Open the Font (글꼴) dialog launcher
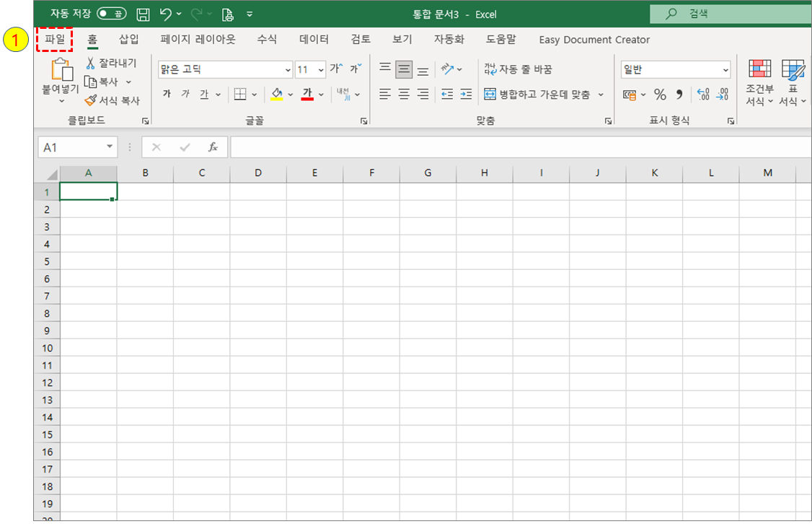Screen dimensions: 812x524 tap(364, 121)
